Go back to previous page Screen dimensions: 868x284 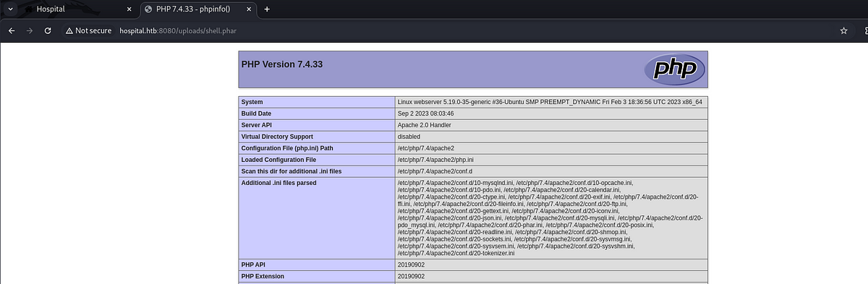pyautogui.click(x=11, y=31)
